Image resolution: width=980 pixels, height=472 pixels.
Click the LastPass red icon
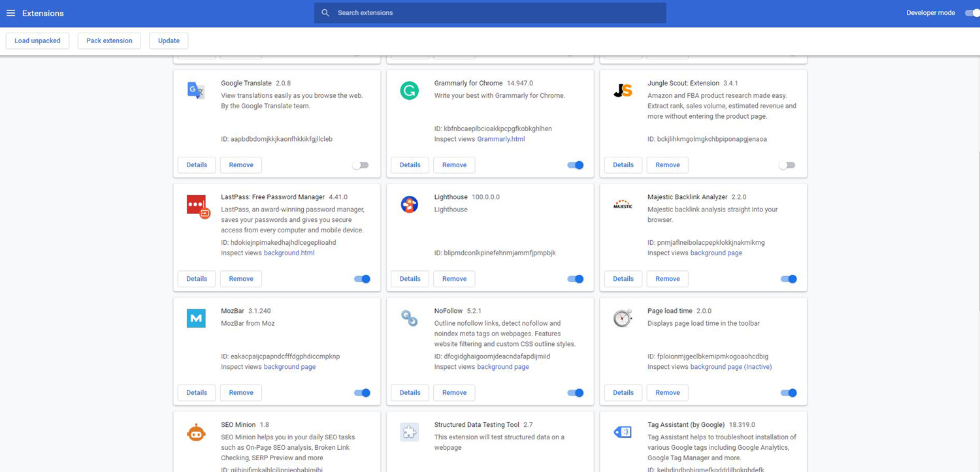point(197,206)
